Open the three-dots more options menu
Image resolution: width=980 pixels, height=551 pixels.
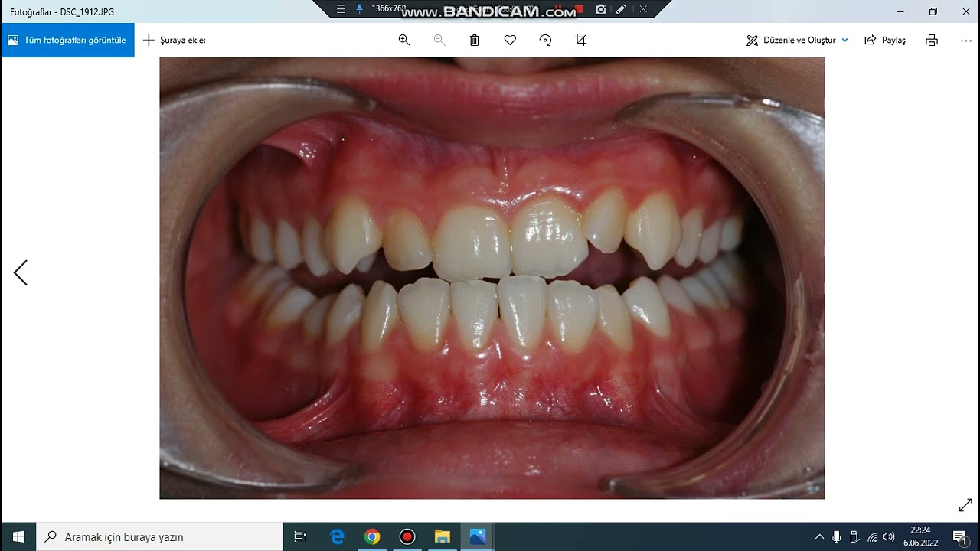point(966,41)
